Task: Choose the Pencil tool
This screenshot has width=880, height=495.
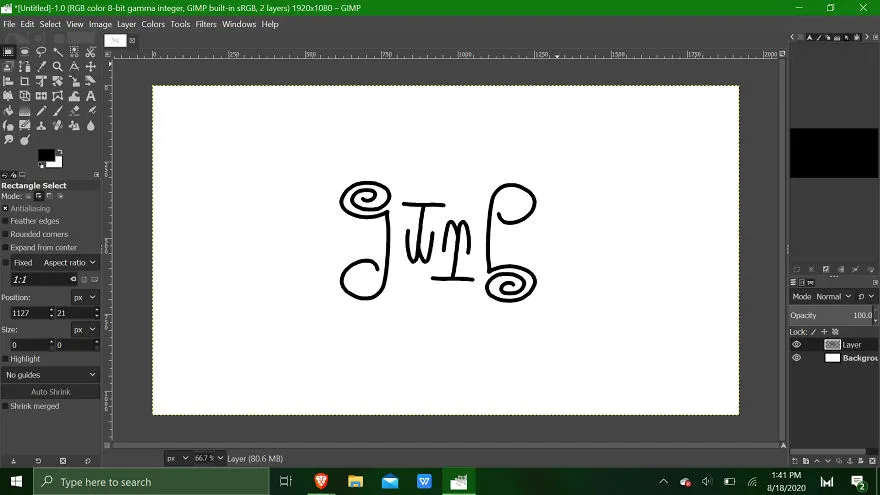Action: (41, 111)
